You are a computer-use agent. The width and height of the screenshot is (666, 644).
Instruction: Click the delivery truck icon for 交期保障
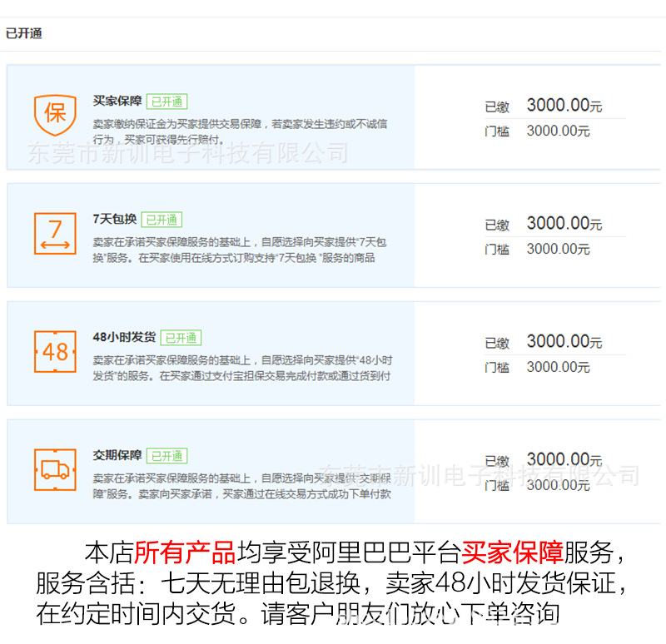click(55, 469)
